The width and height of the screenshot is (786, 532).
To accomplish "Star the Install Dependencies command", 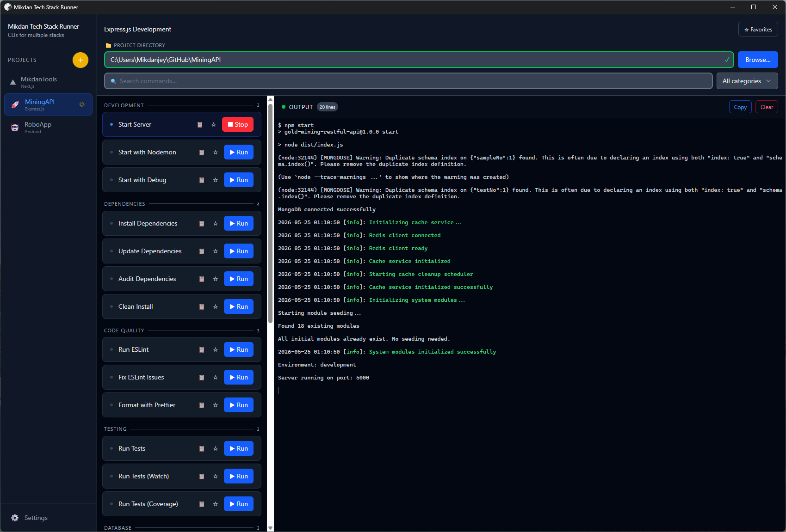I will click(216, 224).
